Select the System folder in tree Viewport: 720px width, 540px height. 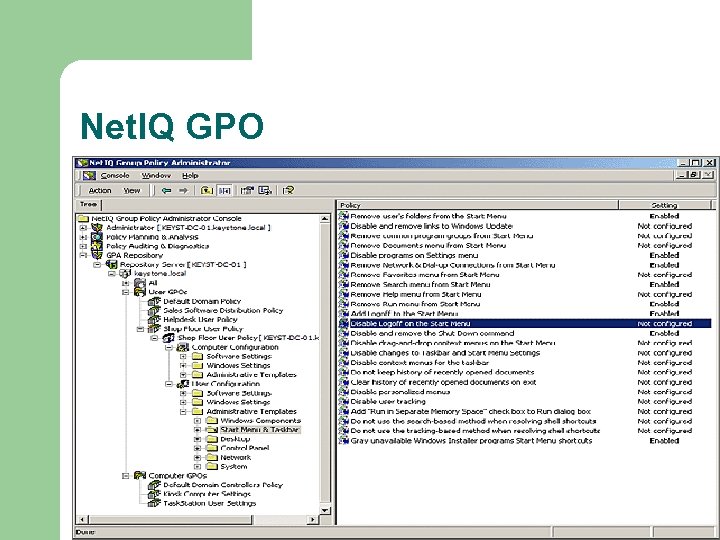(234, 467)
